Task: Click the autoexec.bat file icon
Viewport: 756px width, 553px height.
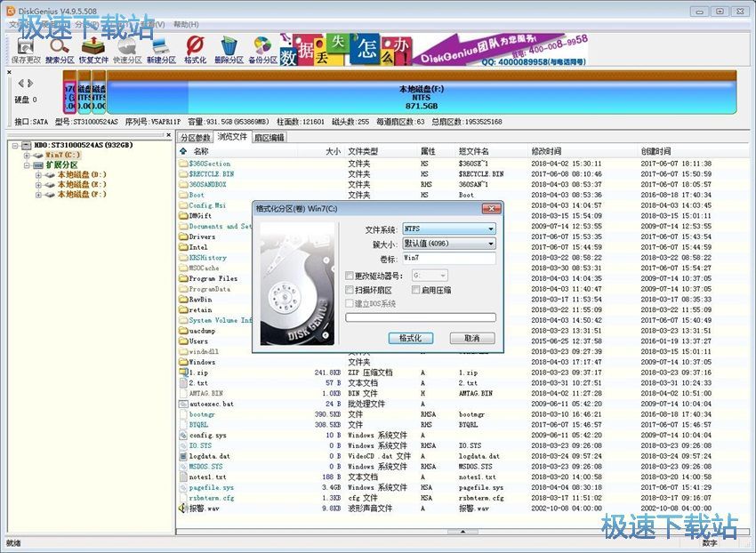Action: [x=183, y=404]
